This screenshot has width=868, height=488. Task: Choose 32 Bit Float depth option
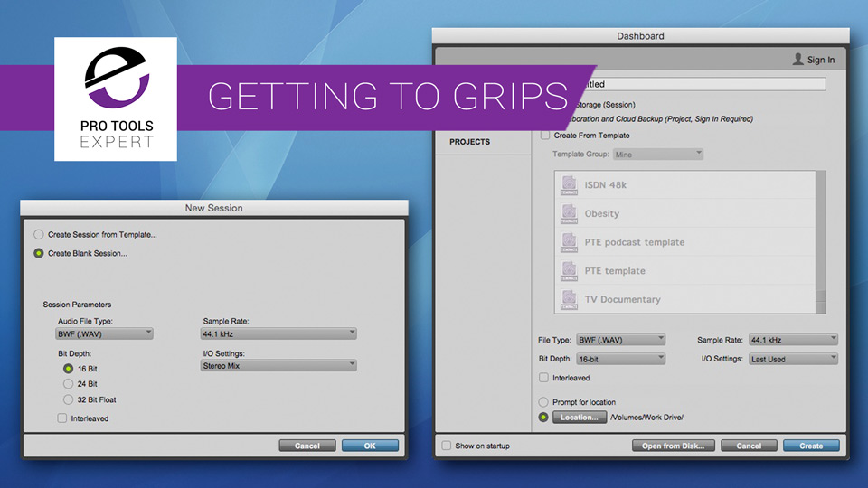pos(68,399)
